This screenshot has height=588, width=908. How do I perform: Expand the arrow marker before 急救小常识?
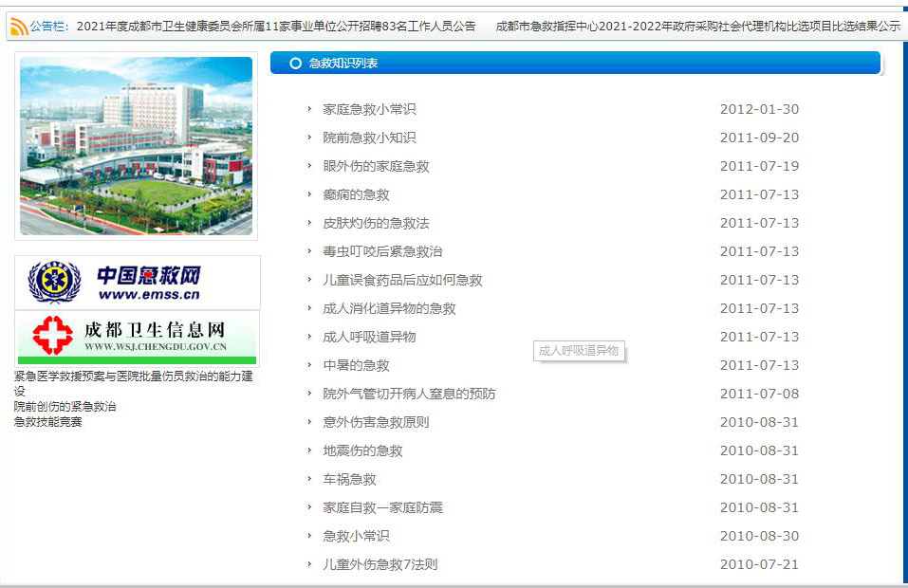click(x=310, y=536)
